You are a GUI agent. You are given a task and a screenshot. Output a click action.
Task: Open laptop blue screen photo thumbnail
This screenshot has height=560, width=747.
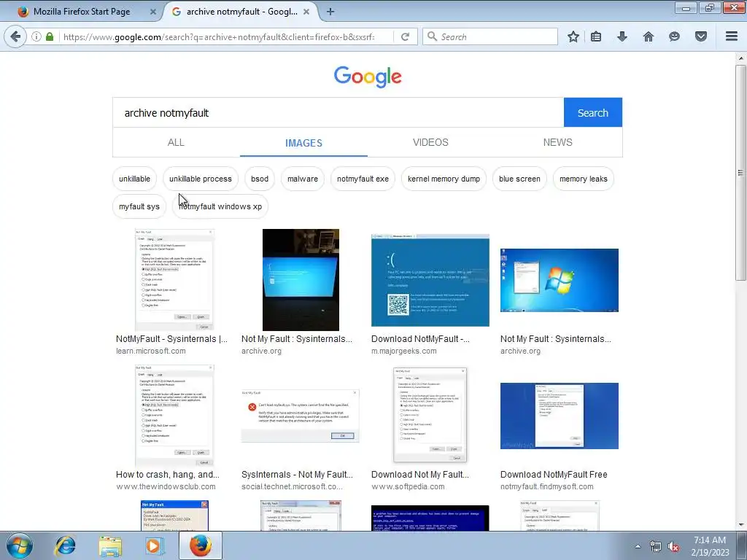[301, 280]
